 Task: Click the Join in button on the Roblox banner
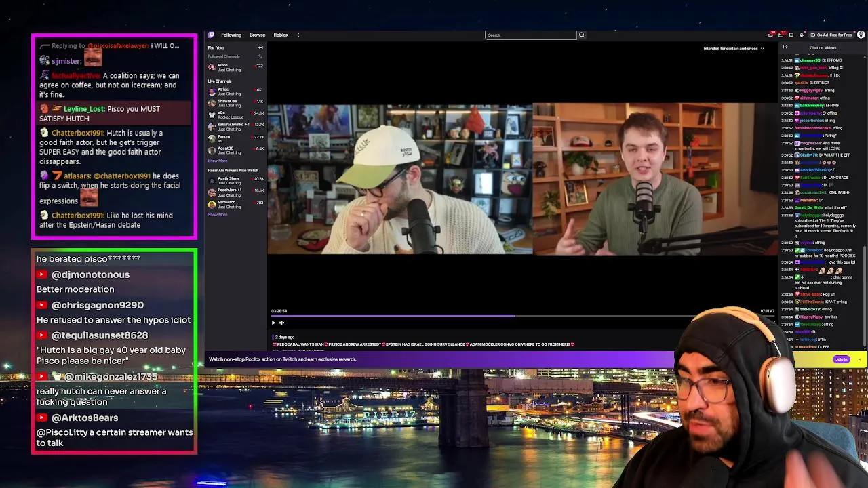coord(842,359)
